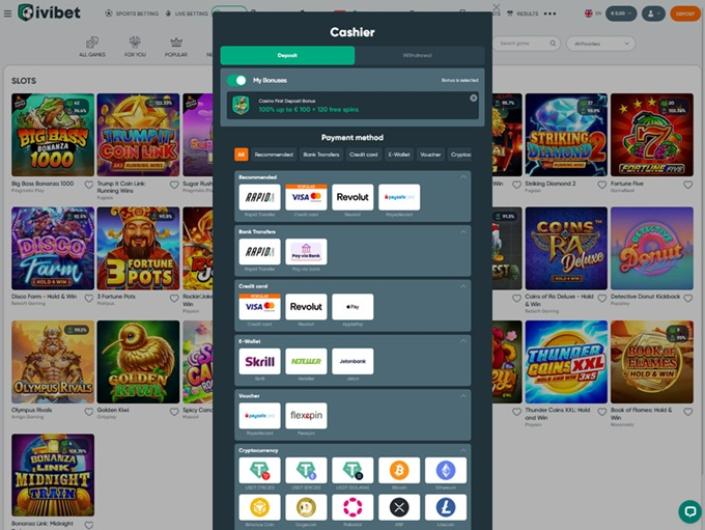The image size is (705, 530).
Task: Switch to the Withdrawal tab
Action: [419, 56]
